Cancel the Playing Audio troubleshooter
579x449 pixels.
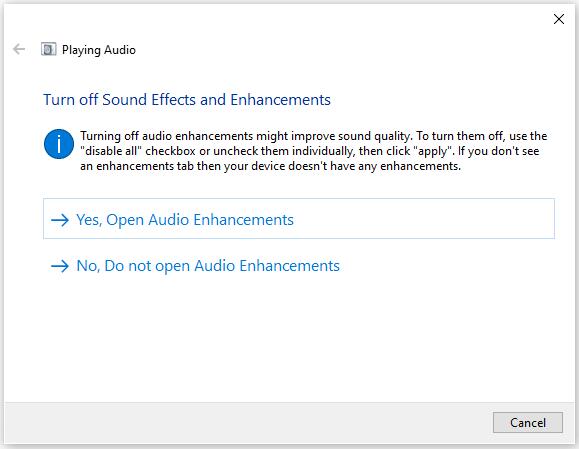click(528, 422)
